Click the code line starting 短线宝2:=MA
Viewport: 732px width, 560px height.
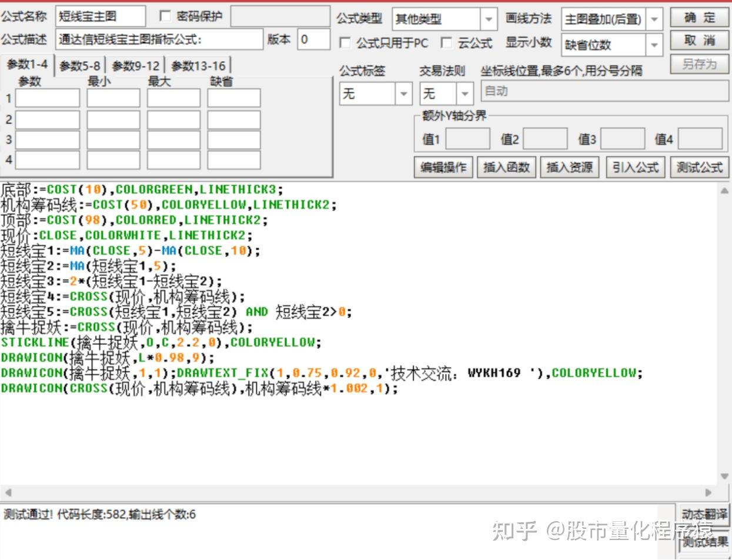[x=89, y=266]
